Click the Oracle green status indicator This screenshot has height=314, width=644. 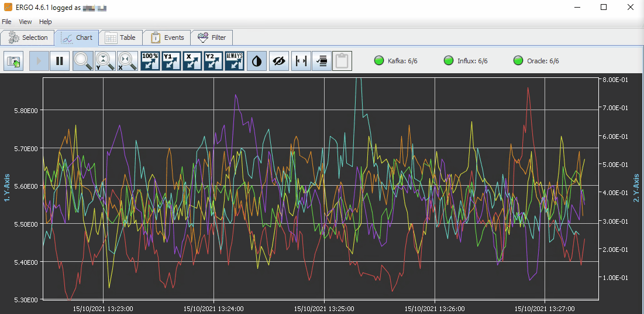click(x=518, y=61)
